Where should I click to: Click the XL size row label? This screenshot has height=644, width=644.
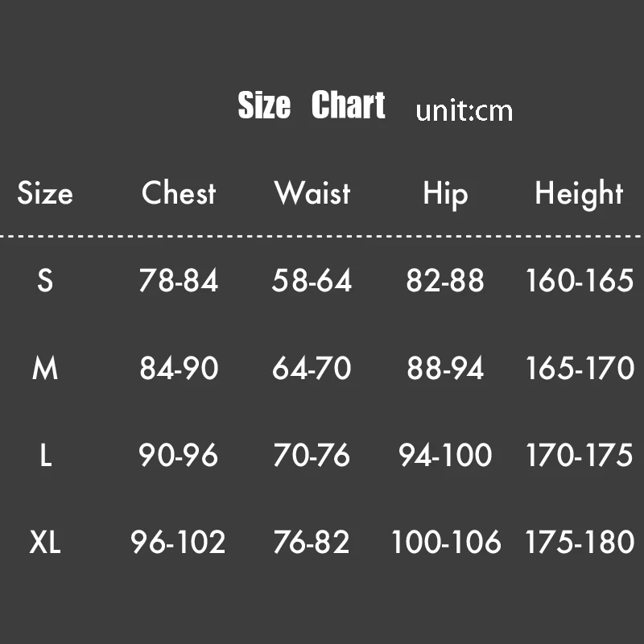click(x=45, y=543)
